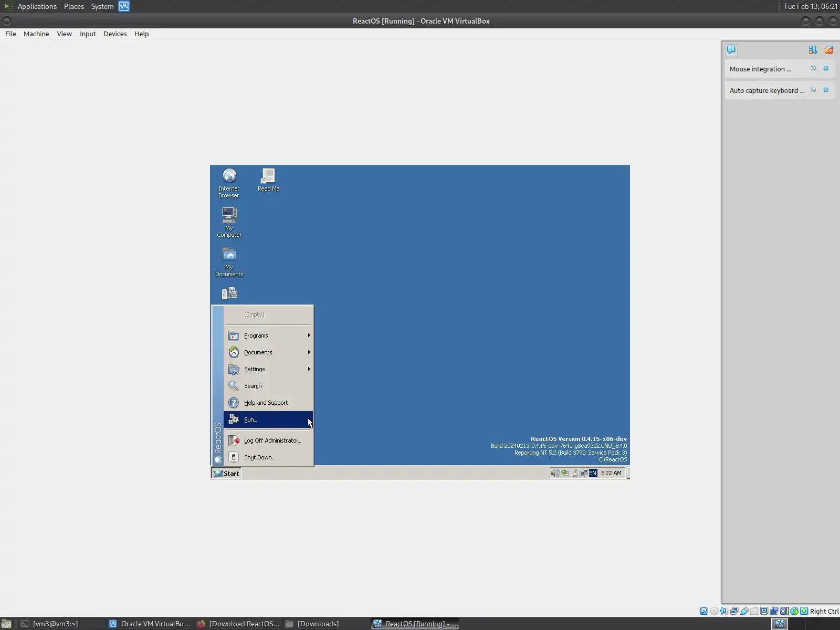Image resolution: width=840 pixels, height=630 pixels.
Task: Choose Run... in the Start menu
Action: (268, 419)
